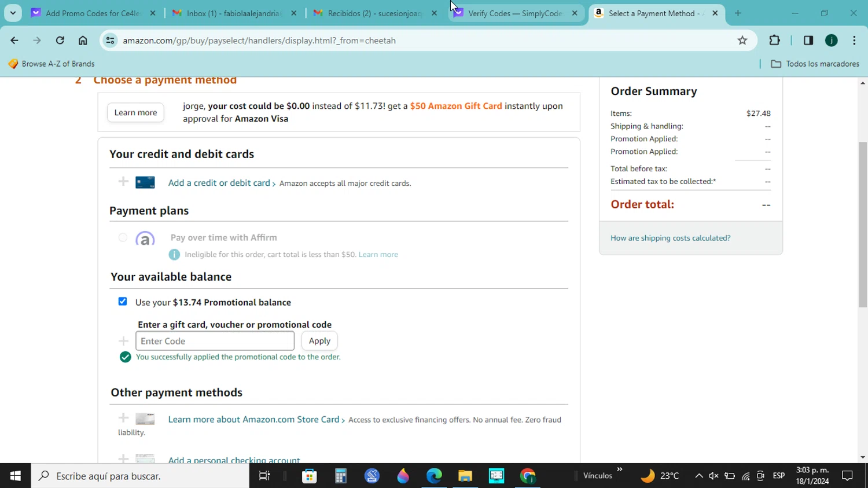Click the Apply promo code button
The height and width of the screenshot is (488, 868).
tap(319, 341)
